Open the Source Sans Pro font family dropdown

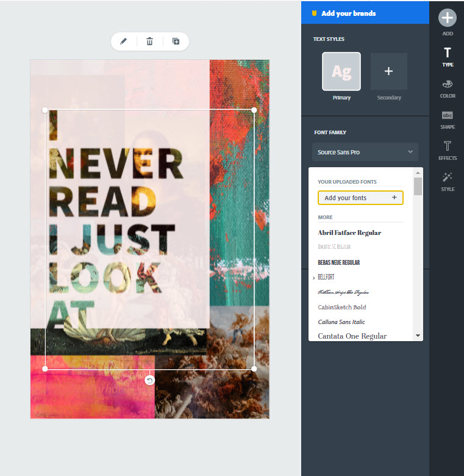365,152
